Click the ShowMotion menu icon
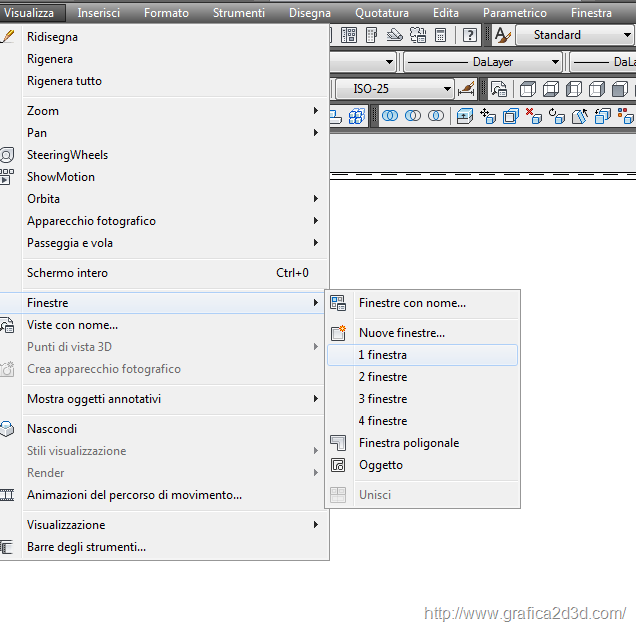Screen dimensions: 636x624 click(x=7, y=177)
